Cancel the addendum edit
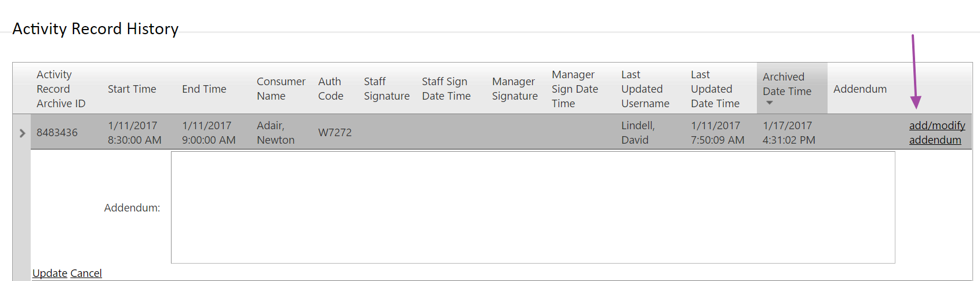 click(86, 273)
